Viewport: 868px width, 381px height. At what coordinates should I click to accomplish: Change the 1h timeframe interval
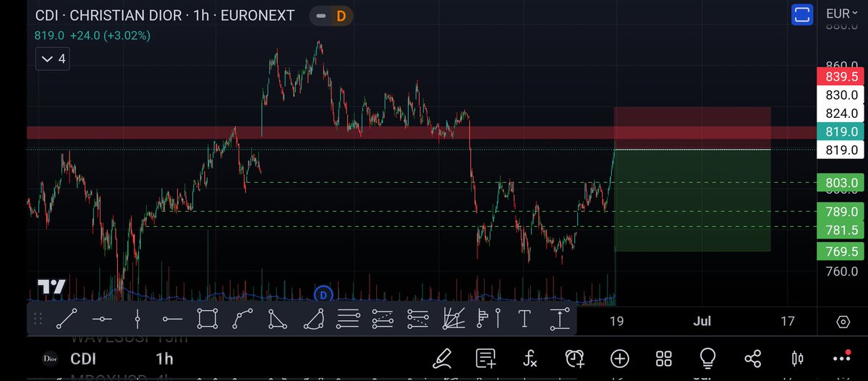click(164, 359)
